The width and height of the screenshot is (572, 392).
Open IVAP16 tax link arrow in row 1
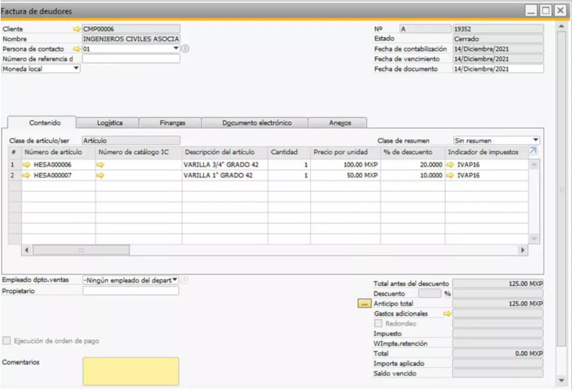[x=450, y=165]
